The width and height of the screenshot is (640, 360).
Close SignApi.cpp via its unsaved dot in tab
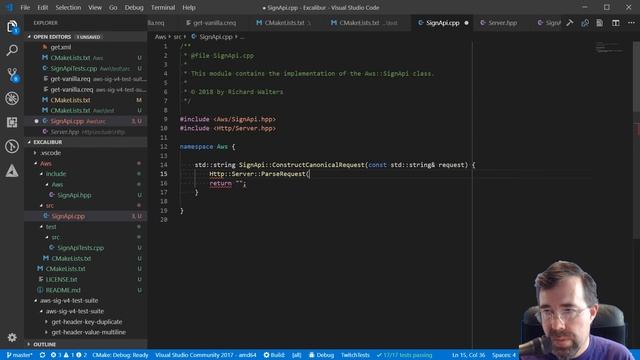point(467,23)
